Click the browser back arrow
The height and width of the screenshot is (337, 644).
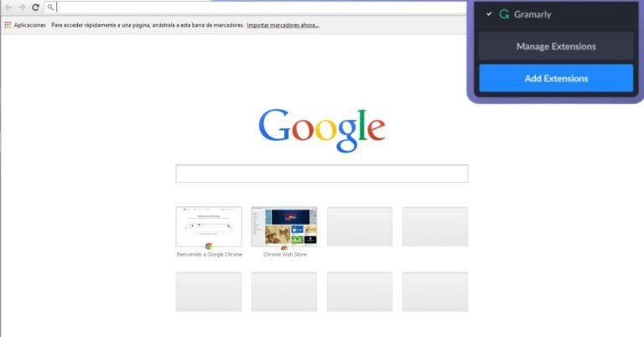[x=8, y=8]
